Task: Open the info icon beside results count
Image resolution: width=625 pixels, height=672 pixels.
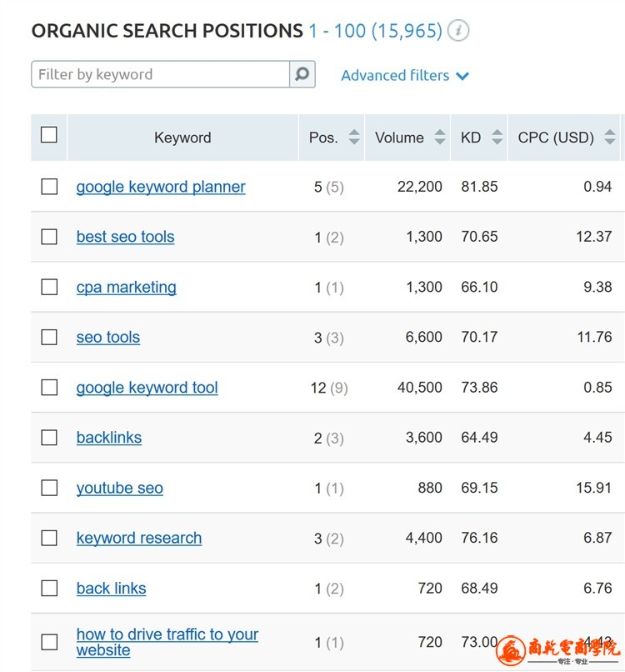Action: [457, 31]
